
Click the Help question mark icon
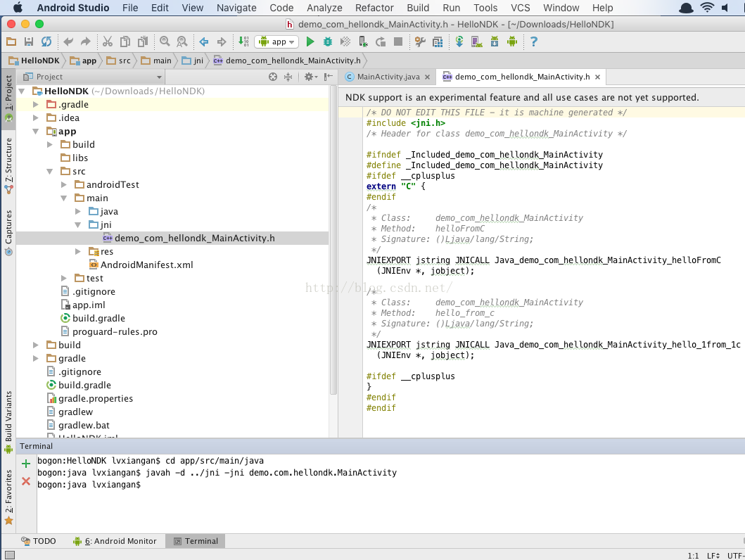533,42
